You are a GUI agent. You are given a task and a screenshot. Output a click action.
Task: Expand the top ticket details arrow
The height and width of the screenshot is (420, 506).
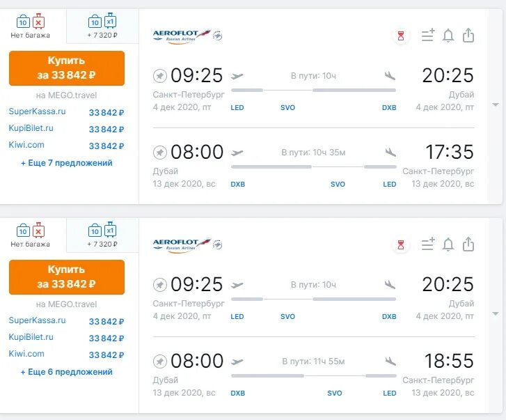495,105
